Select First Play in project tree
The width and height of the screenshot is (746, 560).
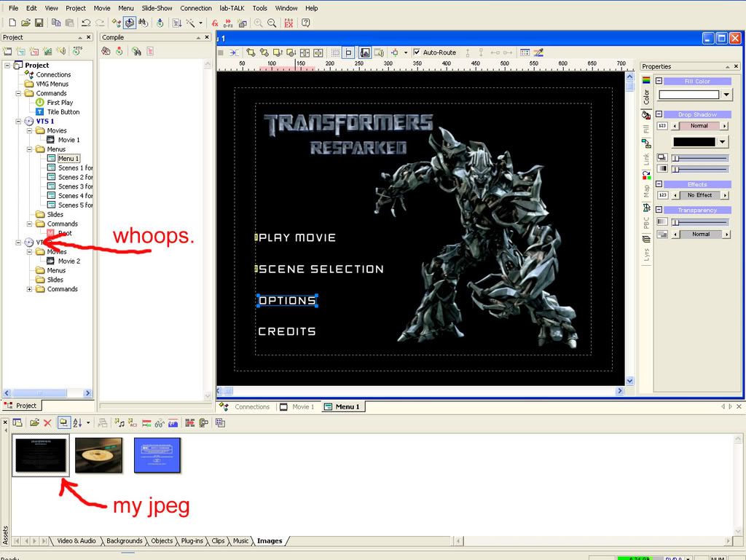pos(60,103)
